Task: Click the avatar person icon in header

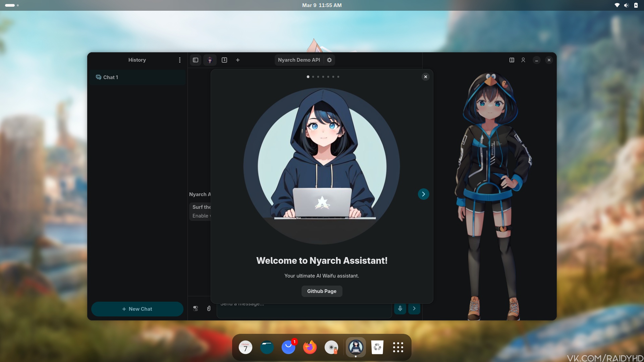Action: coord(523,60)
